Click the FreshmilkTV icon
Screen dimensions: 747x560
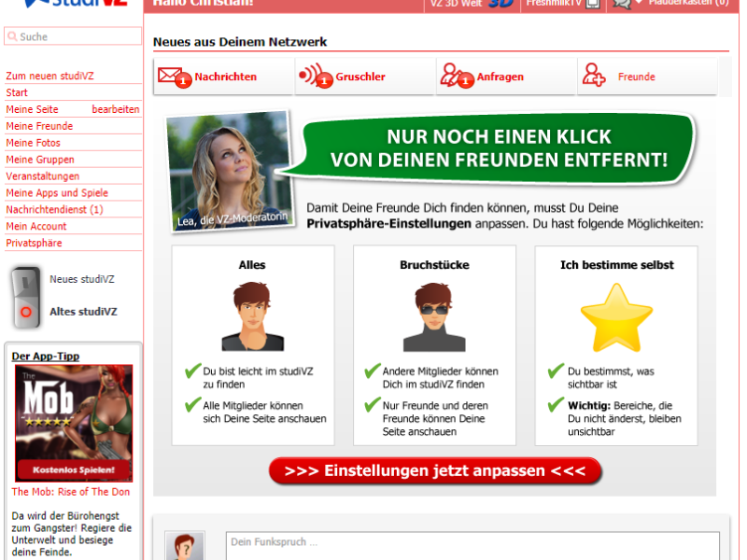click(593, 4)
